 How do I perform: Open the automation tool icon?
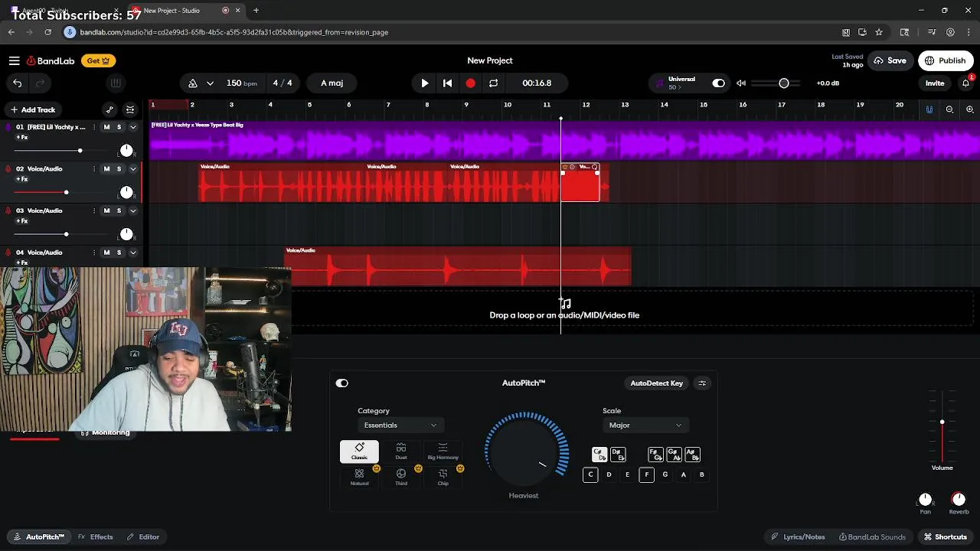coord(109,109)
